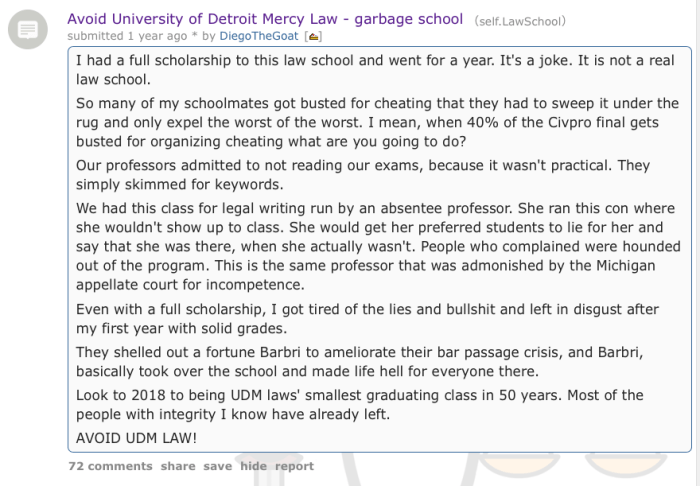Open DiegoTheGoat's user profile

coord(262,37)
